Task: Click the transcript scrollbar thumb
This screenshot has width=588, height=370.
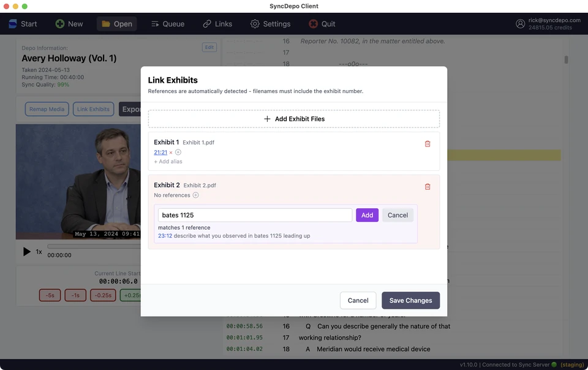Action: pyautogui.click(x=566, y=59)
